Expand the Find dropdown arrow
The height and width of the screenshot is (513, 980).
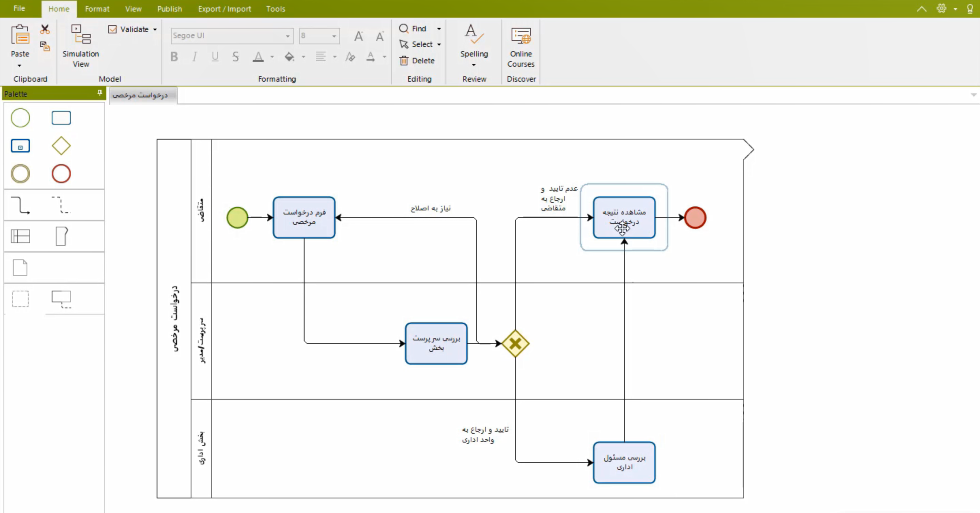439,29
